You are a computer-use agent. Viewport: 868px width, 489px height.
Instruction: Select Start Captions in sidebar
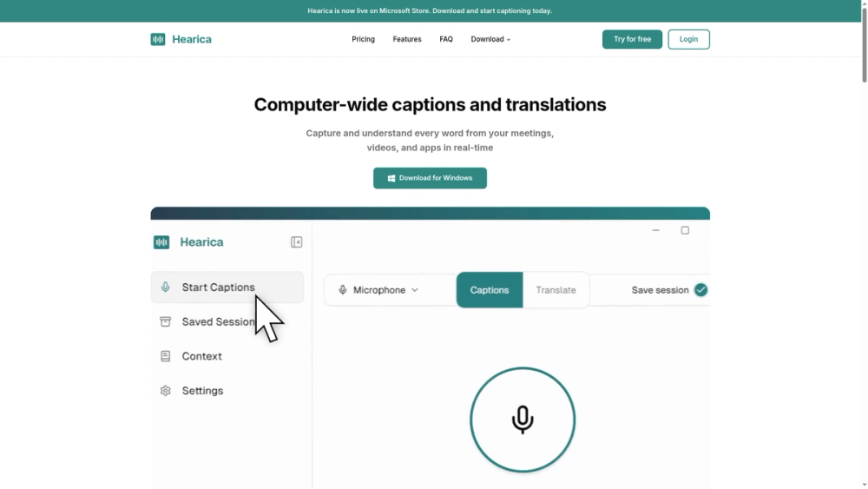tap(227, 287)
